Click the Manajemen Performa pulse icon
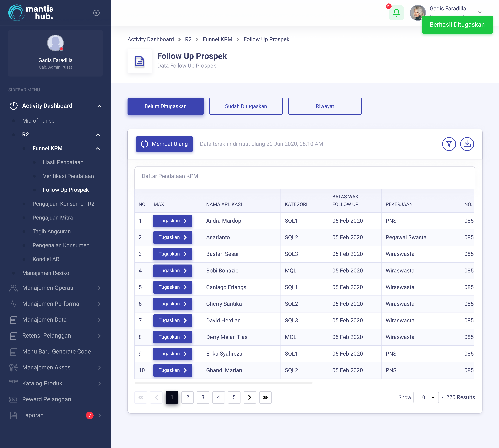This screenshot has width=499, height=448. pyautogui.click(x=13, y=304)
